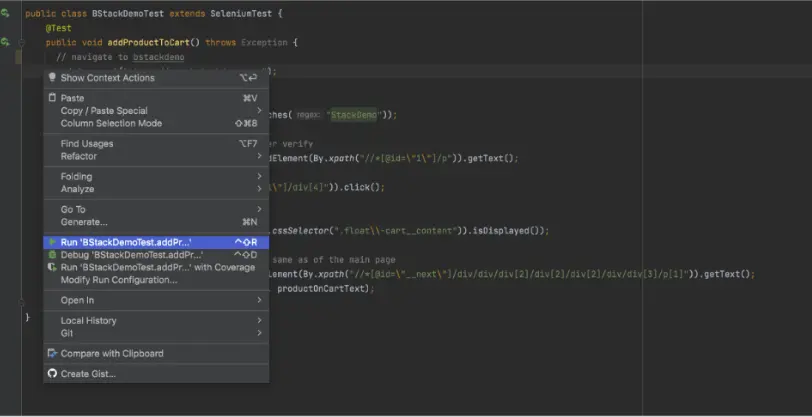812x417 pixels.
Task: Choose Modify Run Configuration option
Action: pyautogui.click(x=119, y=279)
